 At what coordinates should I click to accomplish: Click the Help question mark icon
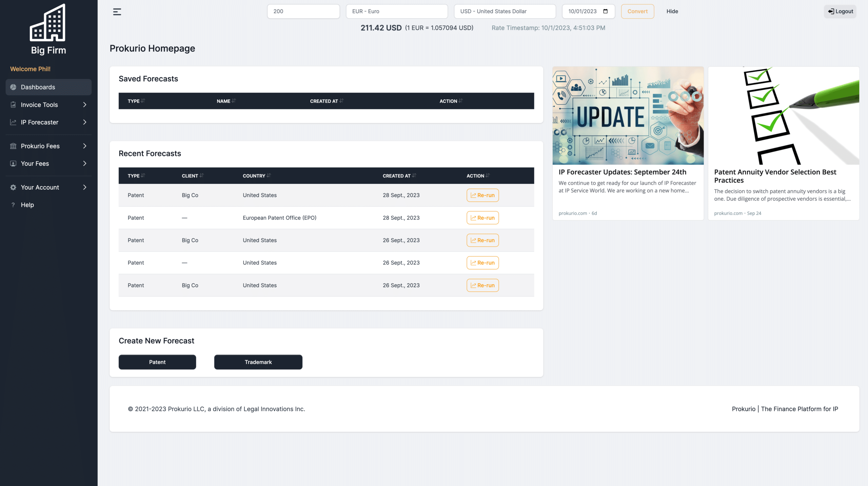13,205
